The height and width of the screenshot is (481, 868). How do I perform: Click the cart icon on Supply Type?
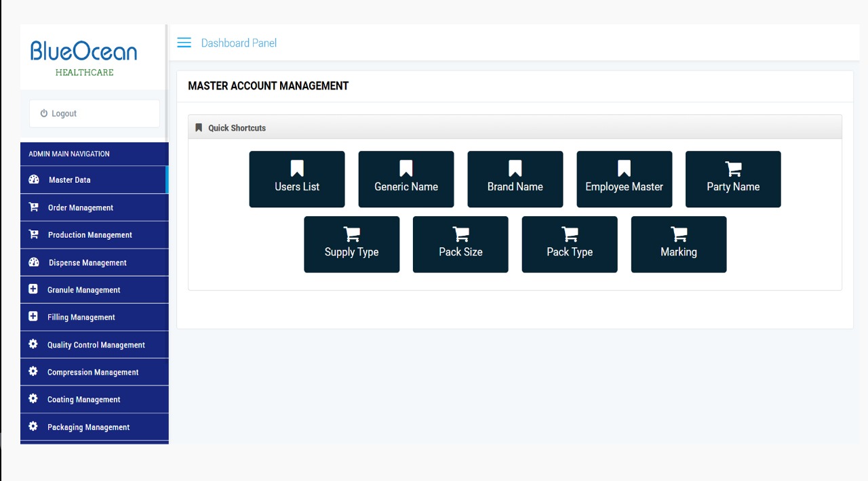point(352,234)
